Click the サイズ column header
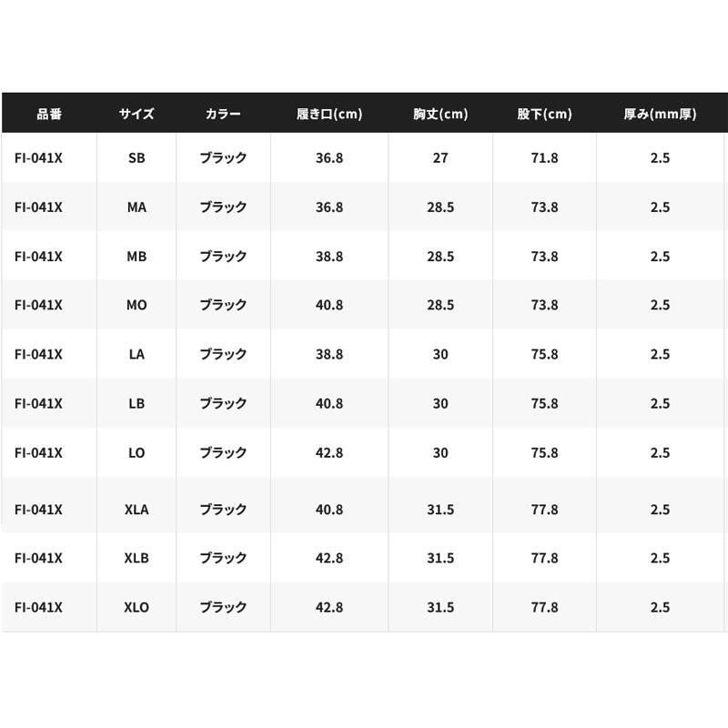The image size is (728, 728). pos(136,114)
